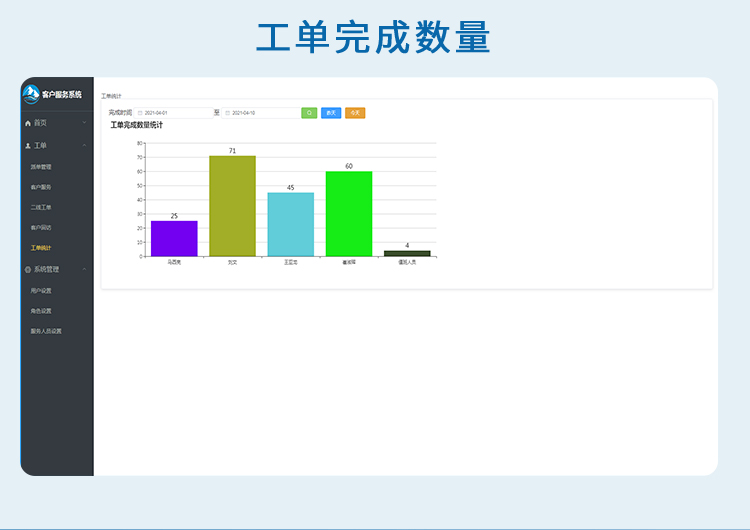
Task: Open 客户服务 in the sidebar
Action: point(41,187)
